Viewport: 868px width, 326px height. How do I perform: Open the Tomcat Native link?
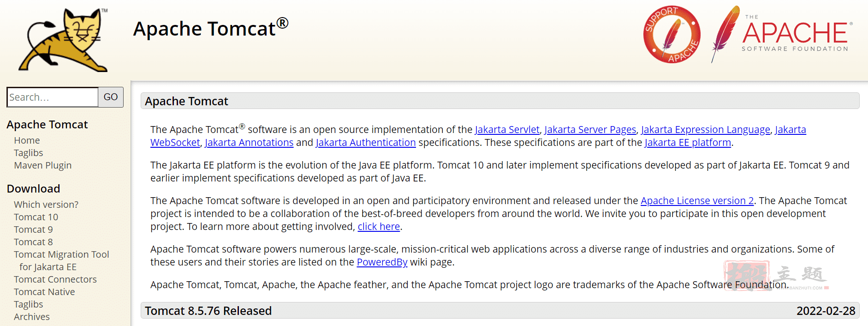click(x=44, y=292)
